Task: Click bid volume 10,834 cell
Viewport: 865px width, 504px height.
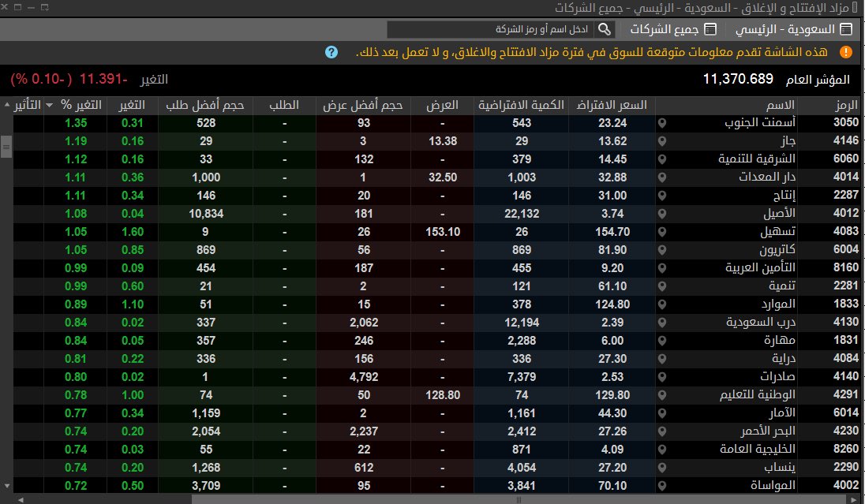Action: pos(206,214)
